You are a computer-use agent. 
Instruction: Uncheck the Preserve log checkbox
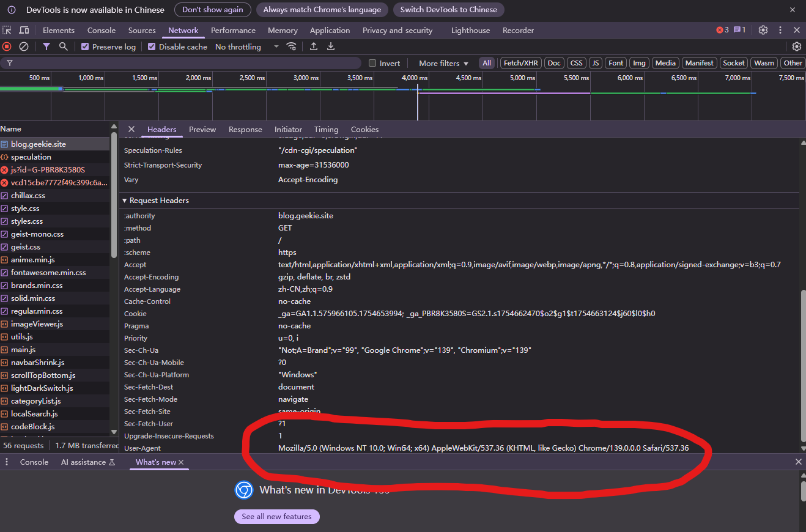click(x=86, y=46)
